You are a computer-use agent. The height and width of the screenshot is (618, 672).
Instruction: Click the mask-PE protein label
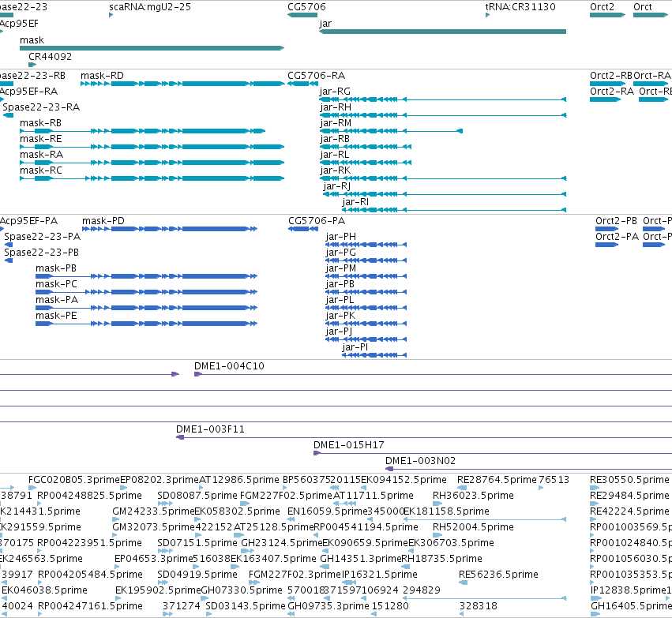[56, 316]
